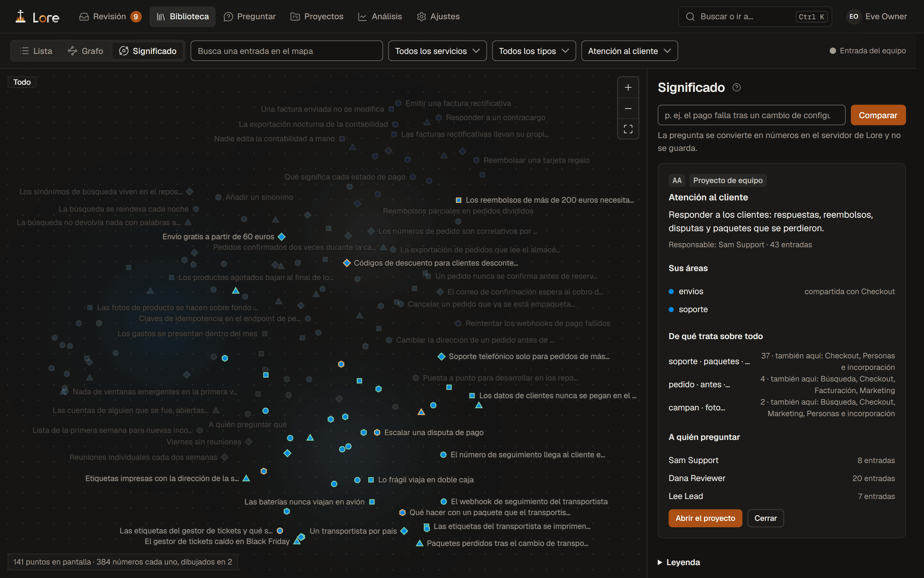Open the Revisión tab

click(110, 16)
